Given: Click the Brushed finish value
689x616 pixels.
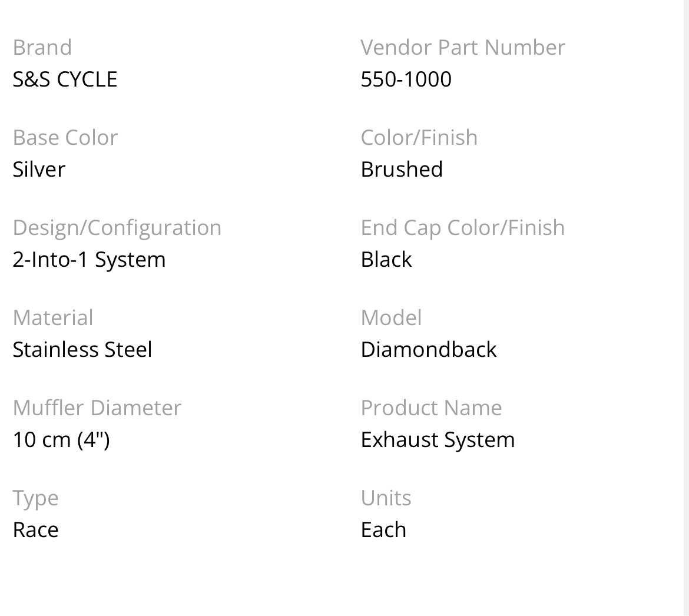Looking at the screenshot, I should pos(402,170).
